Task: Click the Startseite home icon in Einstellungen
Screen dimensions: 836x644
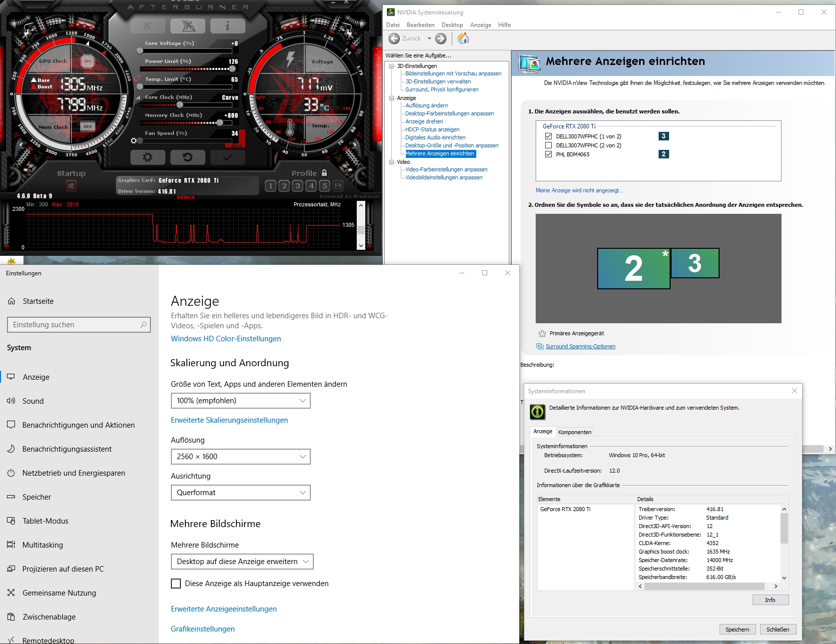Action: [x=11, y=301]
